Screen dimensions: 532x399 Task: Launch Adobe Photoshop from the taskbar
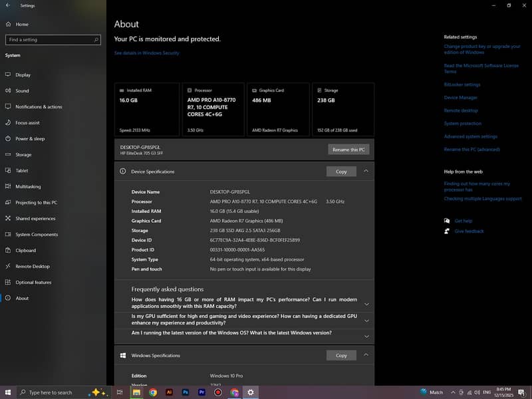coord(186,392)
